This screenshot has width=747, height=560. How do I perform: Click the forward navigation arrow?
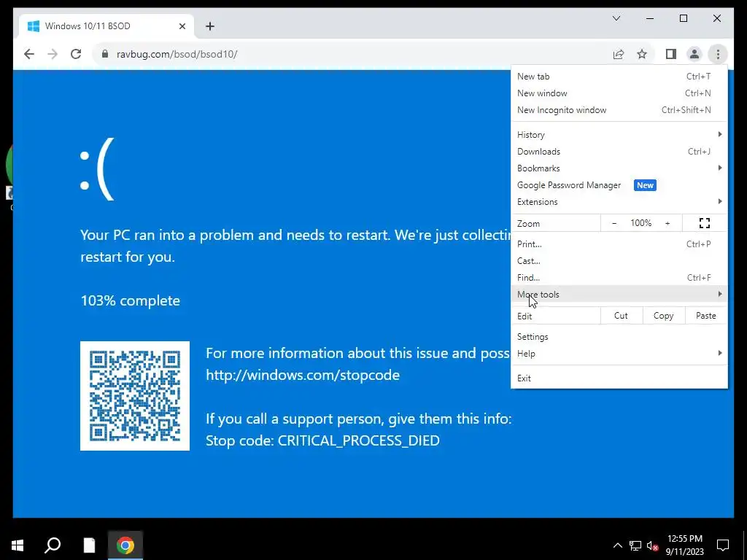(53, 54)
